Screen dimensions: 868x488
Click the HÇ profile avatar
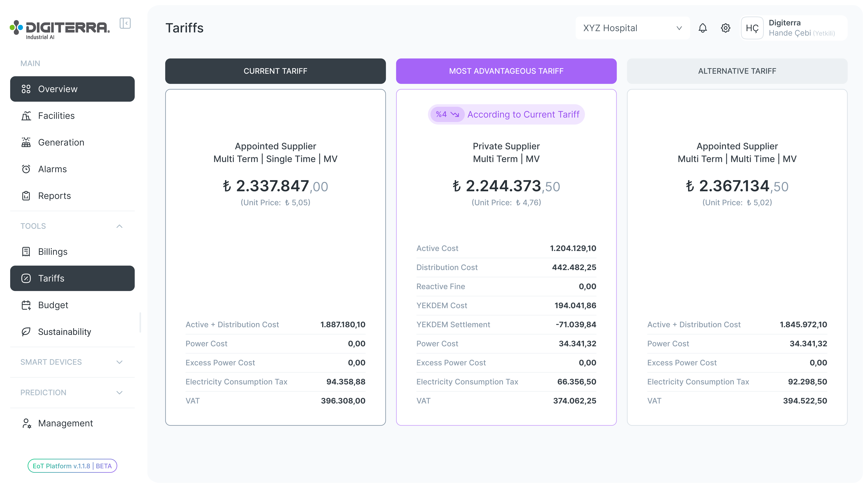coord(752,28)
